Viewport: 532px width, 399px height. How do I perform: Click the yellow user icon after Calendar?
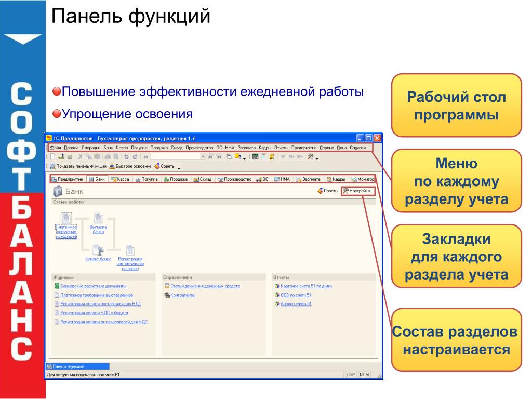(272, 156)
